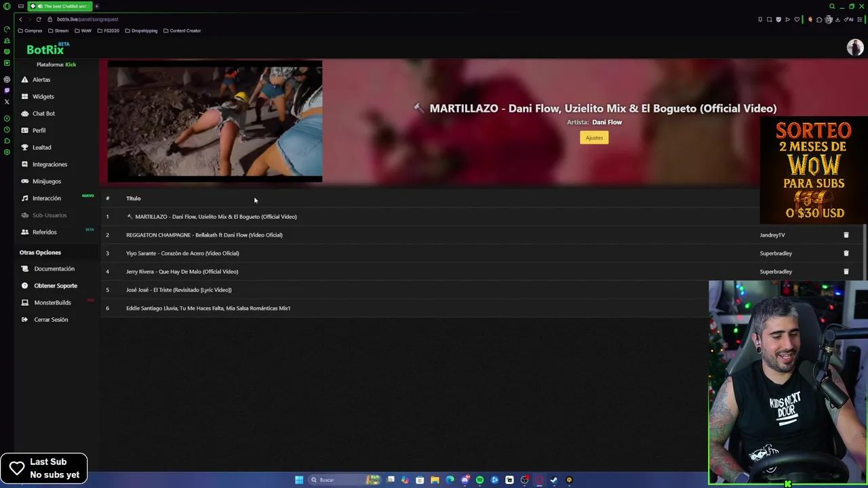
Task: Select the 'The best ChatBot and' browser tab
Action: click(x=60, y=6)
